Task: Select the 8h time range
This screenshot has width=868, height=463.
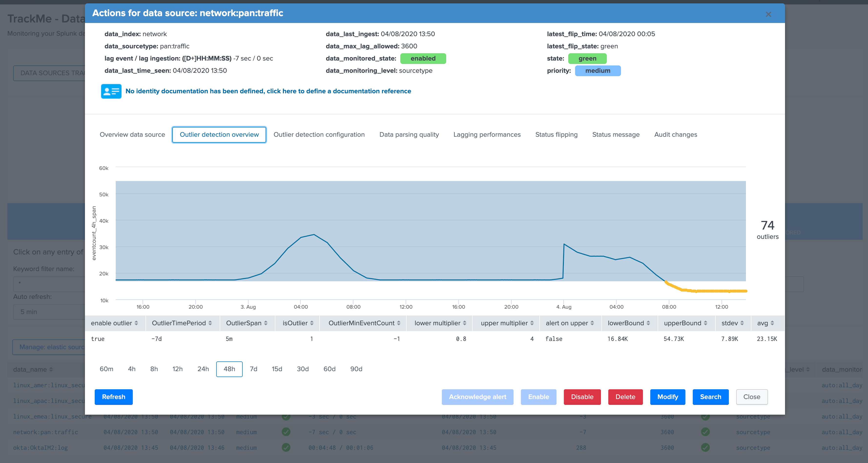Action: coord(154,369)
